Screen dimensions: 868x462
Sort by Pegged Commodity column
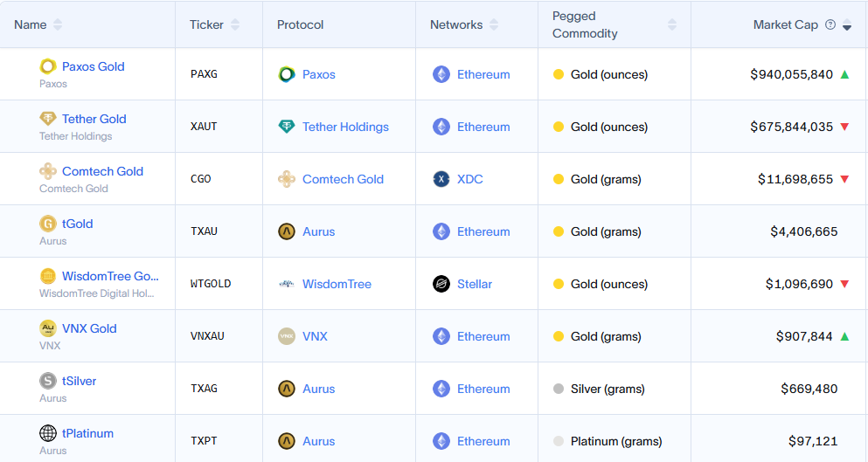(x=671, y=24)
